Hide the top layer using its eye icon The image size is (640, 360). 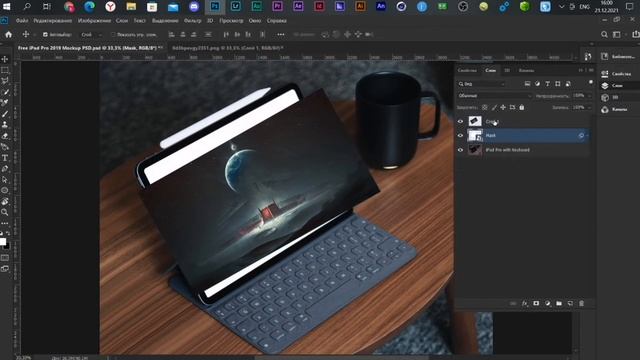click(460, 121)
